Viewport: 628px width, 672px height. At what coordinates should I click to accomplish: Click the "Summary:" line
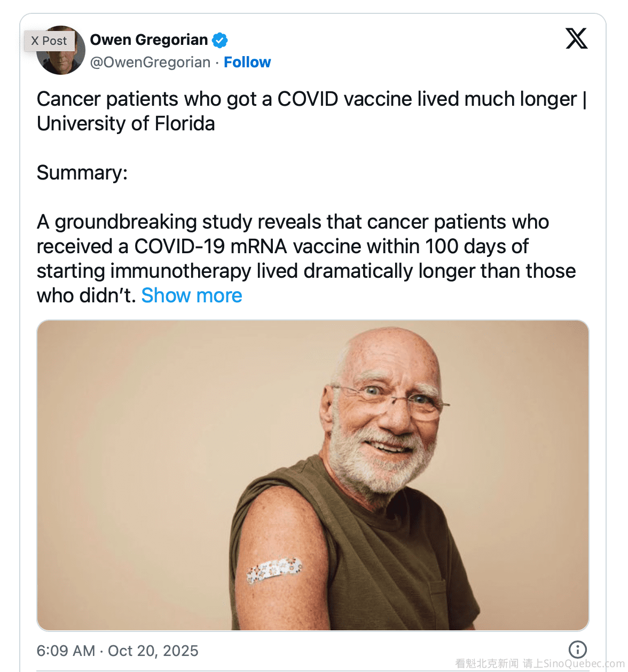[82, 173]
